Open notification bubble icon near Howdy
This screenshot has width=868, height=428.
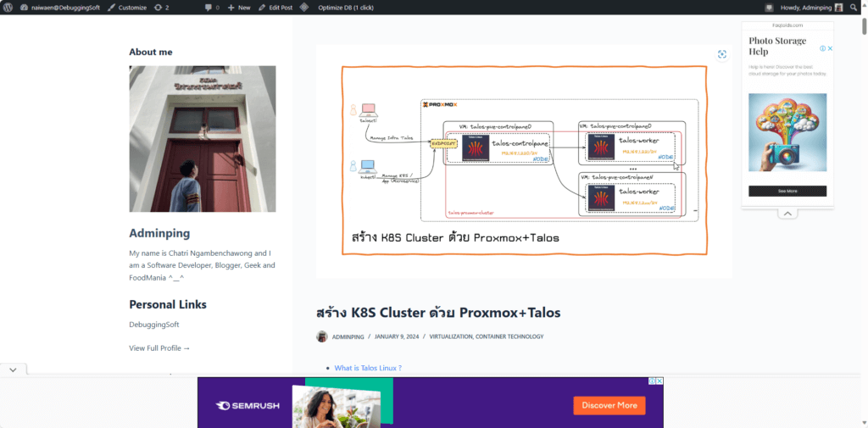click(769, 7)
